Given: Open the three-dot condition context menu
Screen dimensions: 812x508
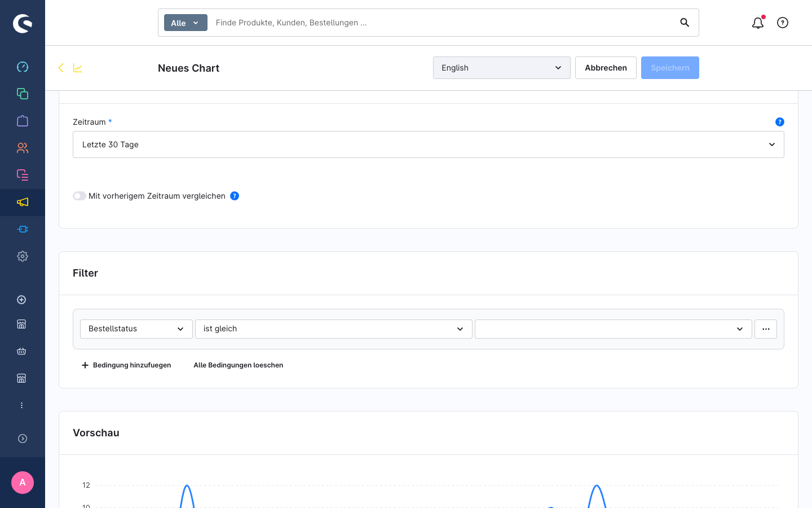Looking at the screenshot, I should point(766,329).
